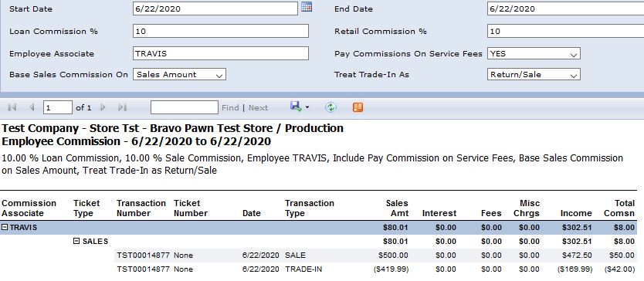The height and width of the screenshot is (281, 644).
Task: Collapse the SALES ticket type group
Action: [76, 241]
